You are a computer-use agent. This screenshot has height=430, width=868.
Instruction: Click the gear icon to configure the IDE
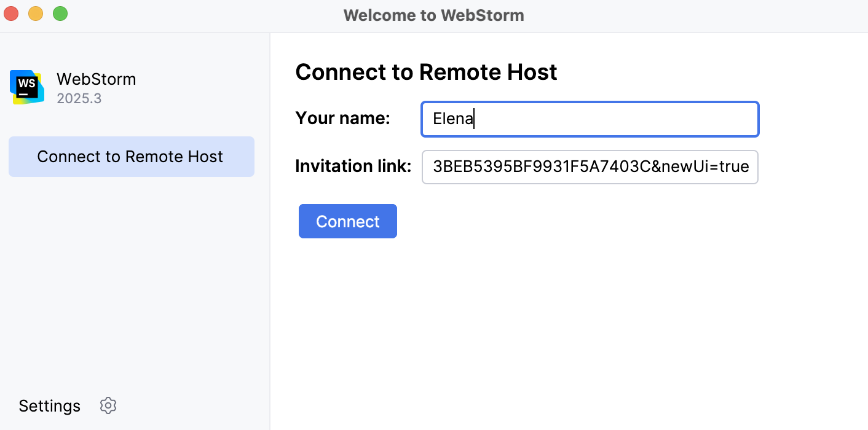coord(108,405)
